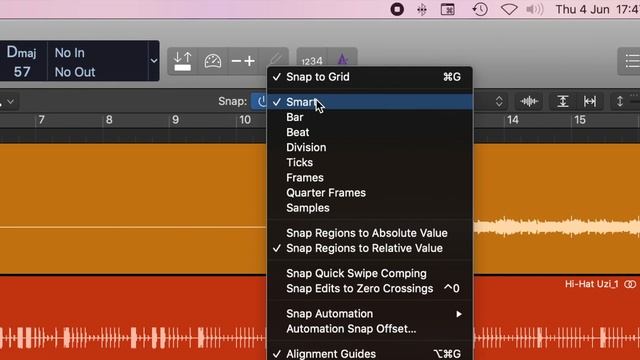Expand the Snap Automation submenu
Image resolution: width=640 pixels, height=360 pixels.
coord(370,314)
